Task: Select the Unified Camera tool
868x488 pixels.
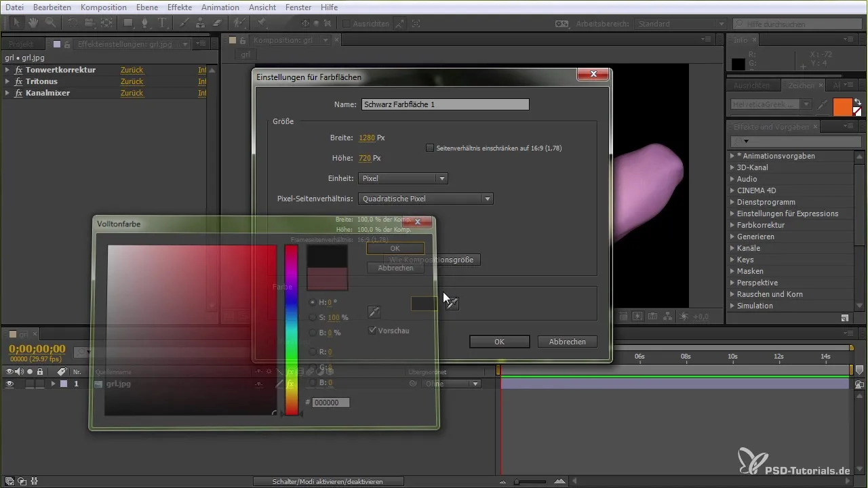Action: point(90,23)
